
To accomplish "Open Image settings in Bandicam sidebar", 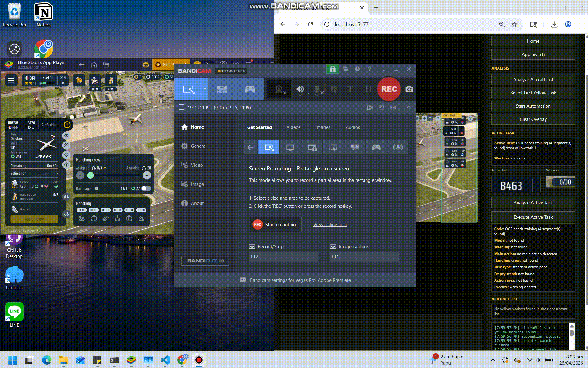I will 193,184.
